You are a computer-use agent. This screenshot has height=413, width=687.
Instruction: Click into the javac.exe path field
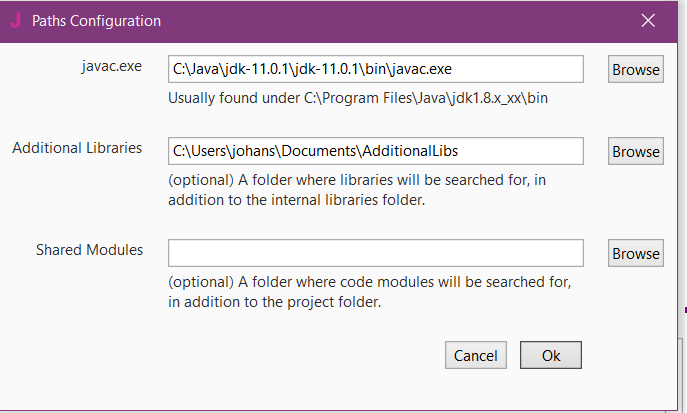pos(375,69)
